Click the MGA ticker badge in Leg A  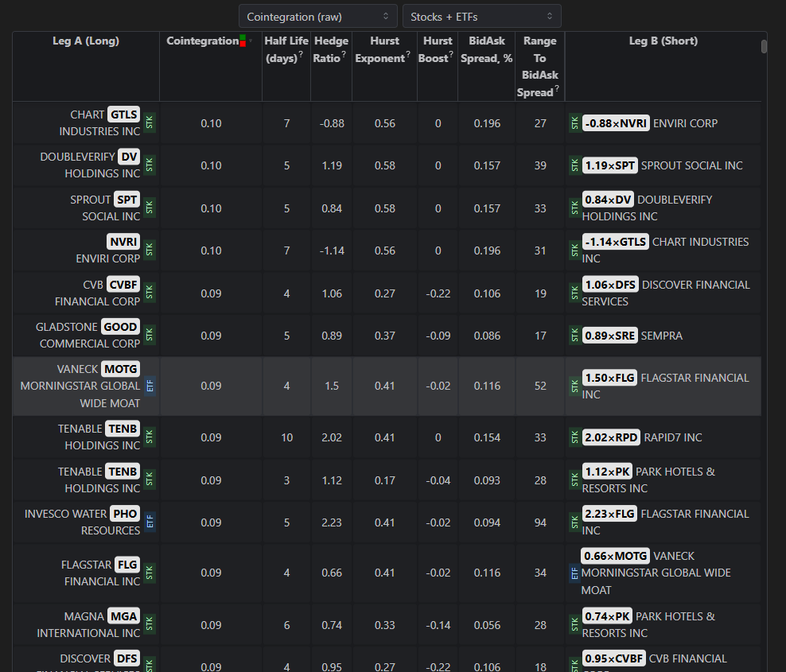pyautogui.click(x=123, y=616)
